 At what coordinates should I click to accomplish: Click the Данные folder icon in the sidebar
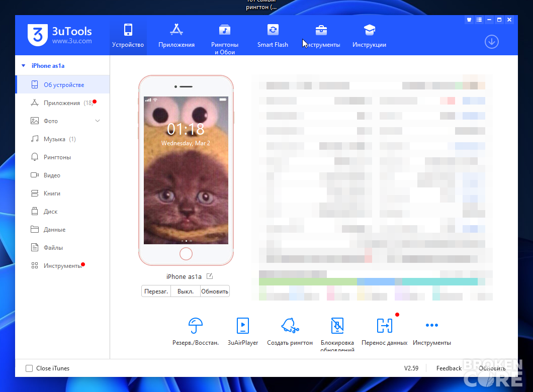click(35, 229)
